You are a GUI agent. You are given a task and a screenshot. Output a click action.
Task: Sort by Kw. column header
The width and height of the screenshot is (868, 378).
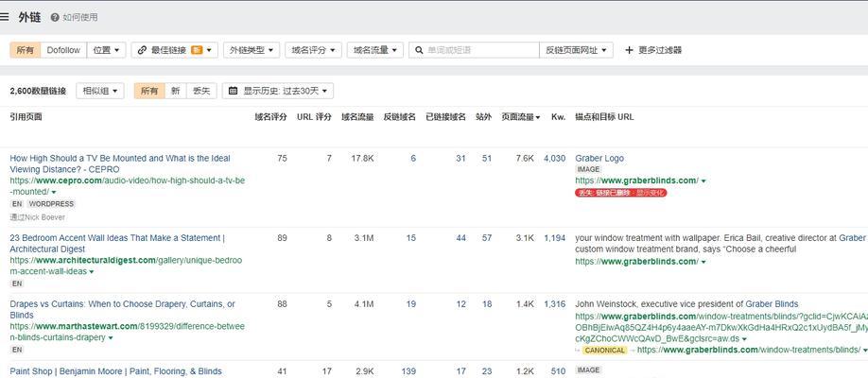pos(558,117)
